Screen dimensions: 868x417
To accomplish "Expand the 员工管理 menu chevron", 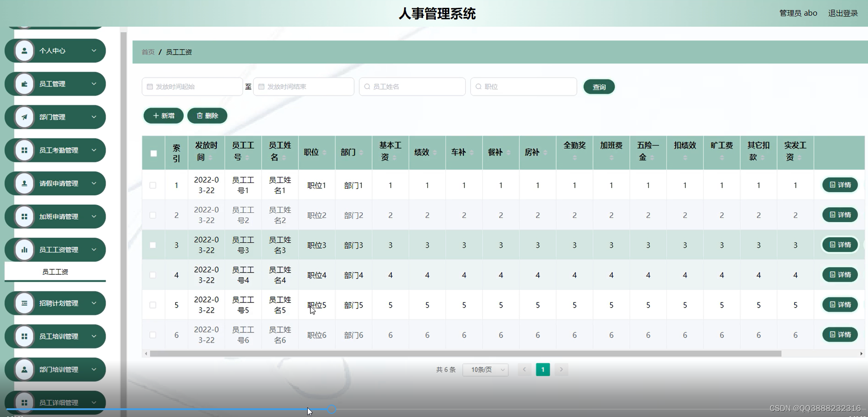I will (94, 84).
